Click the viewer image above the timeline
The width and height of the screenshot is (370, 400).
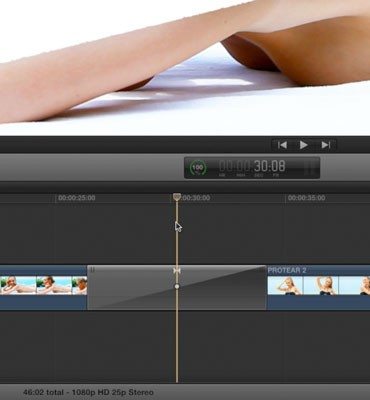(185, 67)
